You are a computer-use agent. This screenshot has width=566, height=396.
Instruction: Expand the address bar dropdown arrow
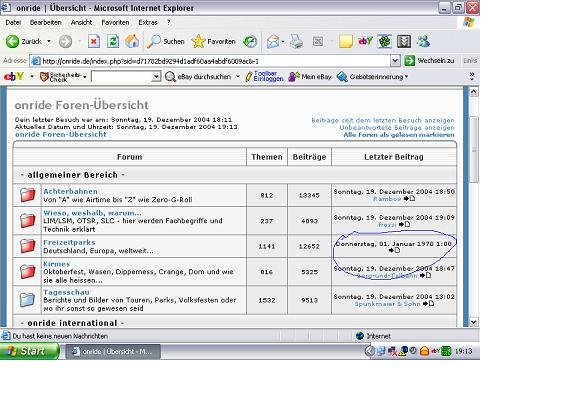[395, 61]
